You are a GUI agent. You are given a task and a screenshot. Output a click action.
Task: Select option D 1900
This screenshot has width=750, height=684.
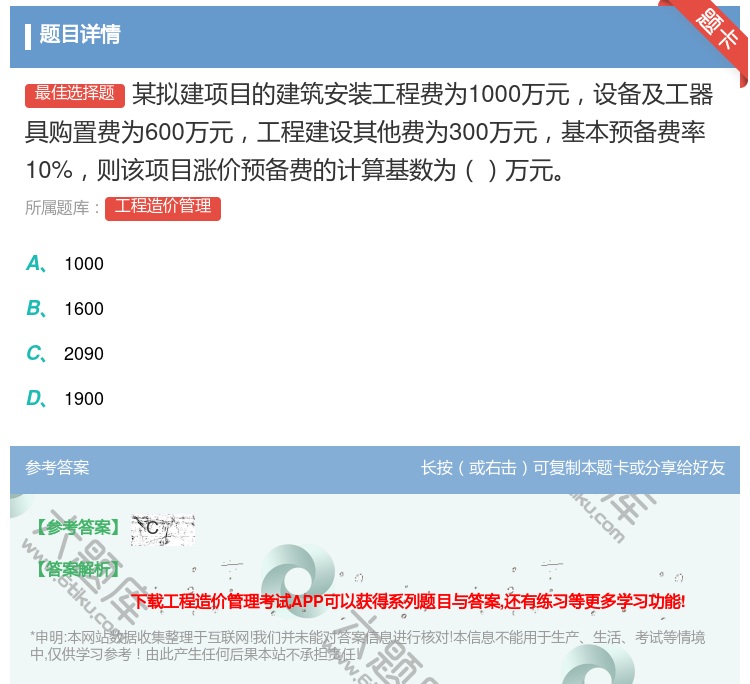coord(65,398)
